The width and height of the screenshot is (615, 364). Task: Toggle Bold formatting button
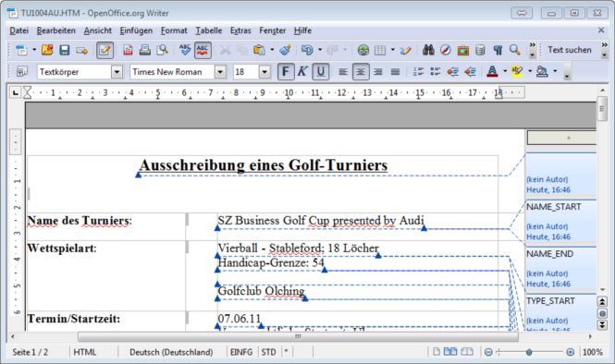coord(286,72)
